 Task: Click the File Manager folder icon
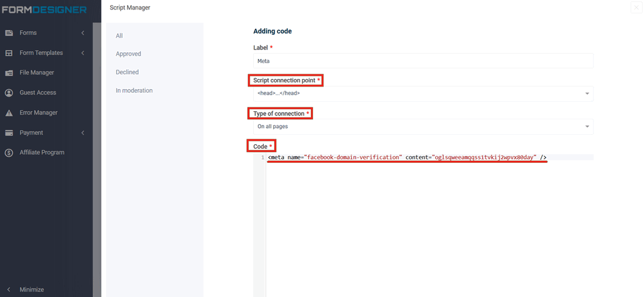(9, 72)
